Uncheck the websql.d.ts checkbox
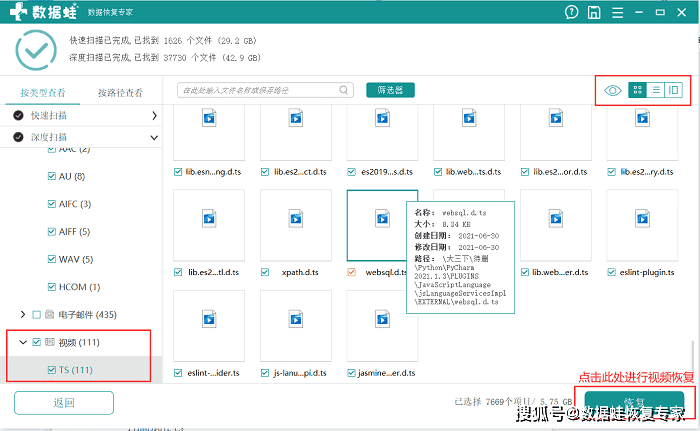Image resolution: width=700 pixels, height=431 pixels. point(351,272)
